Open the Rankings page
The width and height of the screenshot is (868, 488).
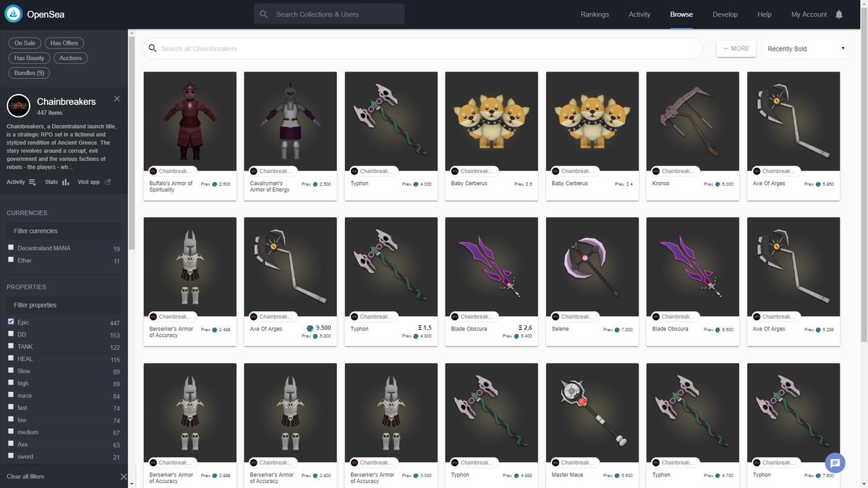coord(595,14)
